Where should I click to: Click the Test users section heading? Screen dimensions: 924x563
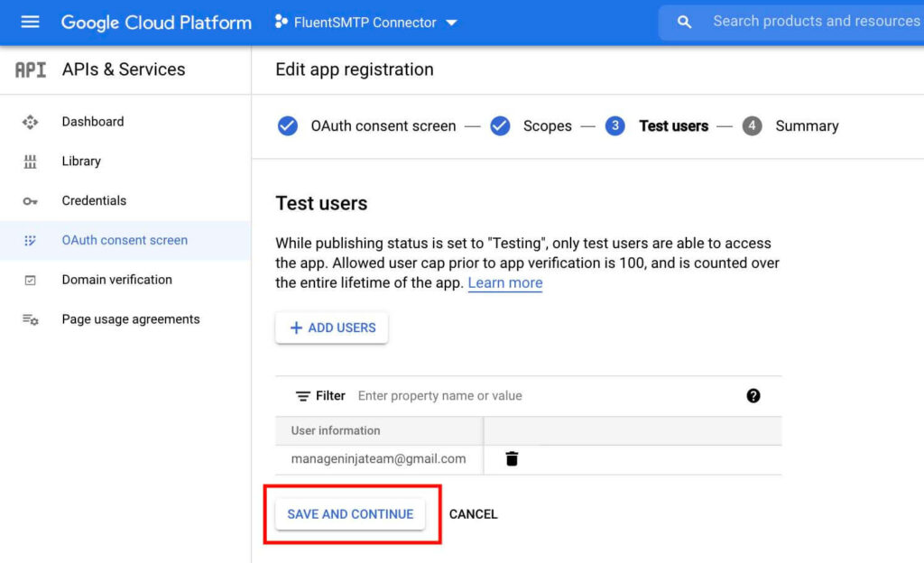(322, 203)
